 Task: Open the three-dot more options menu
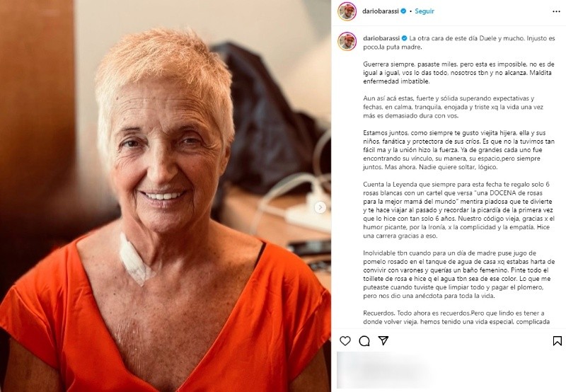click(x=556, y=11)
